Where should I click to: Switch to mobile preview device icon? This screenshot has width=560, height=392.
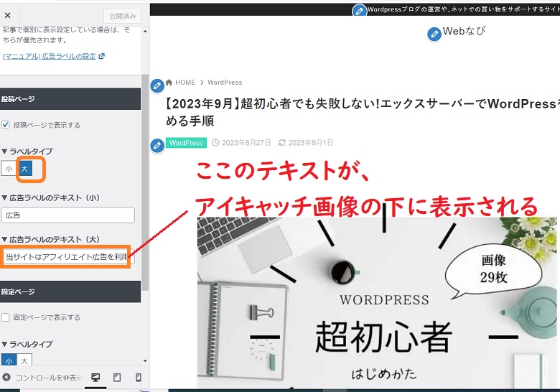[x=139, y=378]
